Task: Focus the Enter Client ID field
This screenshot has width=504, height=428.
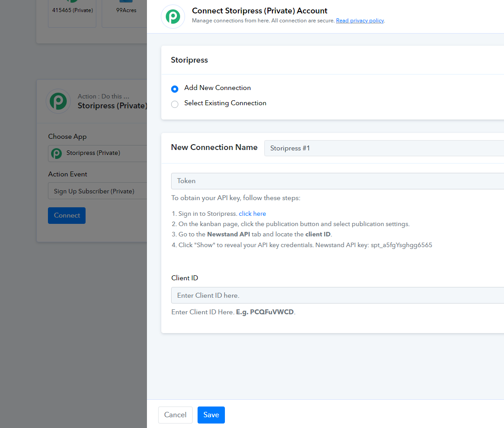Action: [x=337, y=295]
